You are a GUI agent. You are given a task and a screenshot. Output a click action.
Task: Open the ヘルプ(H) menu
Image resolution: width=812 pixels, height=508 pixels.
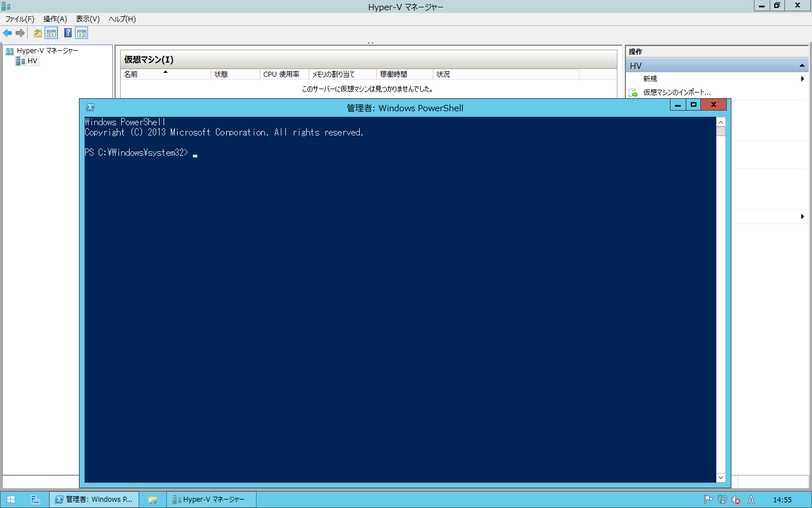click(x=122, y=19)
